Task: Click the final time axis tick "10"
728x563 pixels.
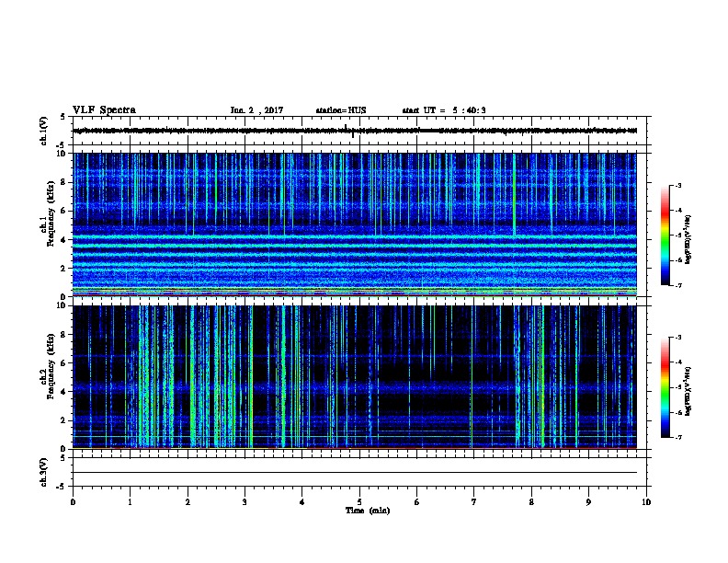Action: (646, 502)
